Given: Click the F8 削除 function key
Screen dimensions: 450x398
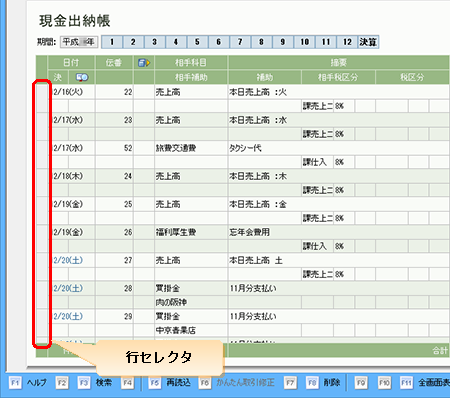Looking at the screenshot, I should coord(323,383).
